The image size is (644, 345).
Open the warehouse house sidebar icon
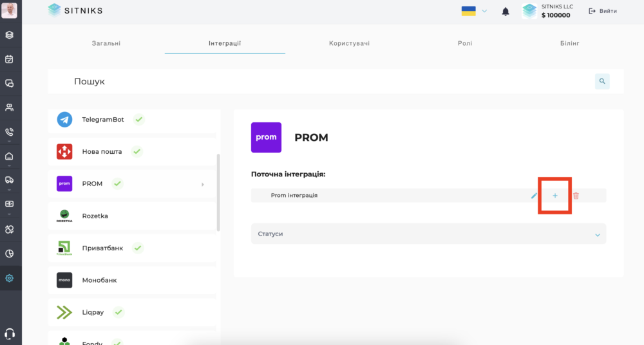click(9, 156)
